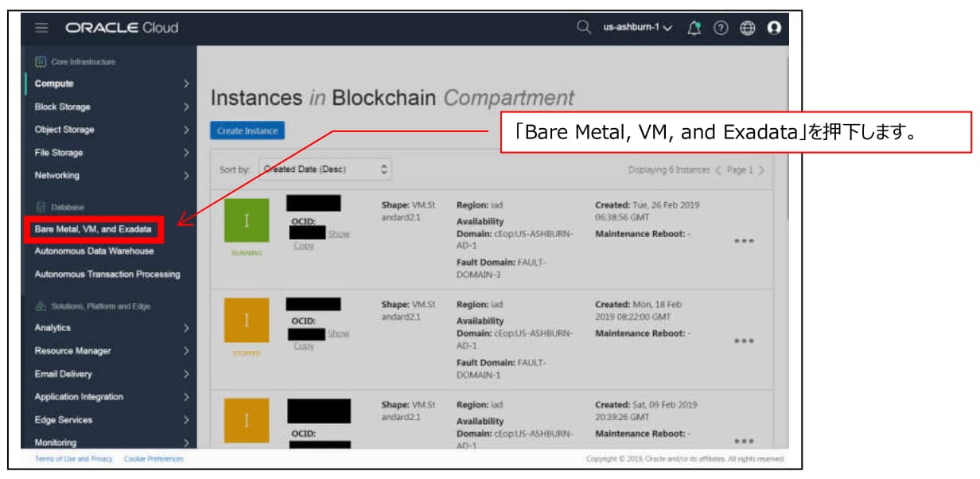The height and width of the screenshot is (479, 980).
Task: Copy OCID of the RUNNING instance
Action: point(303,246)
